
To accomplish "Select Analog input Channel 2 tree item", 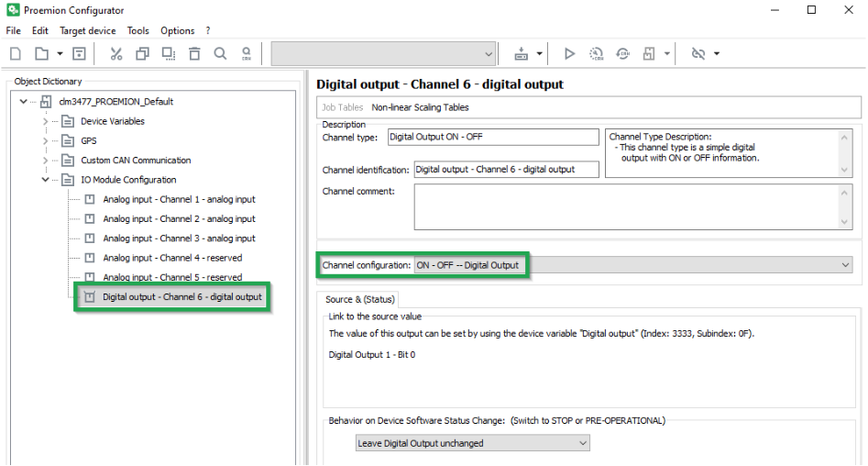I will 179,219.
